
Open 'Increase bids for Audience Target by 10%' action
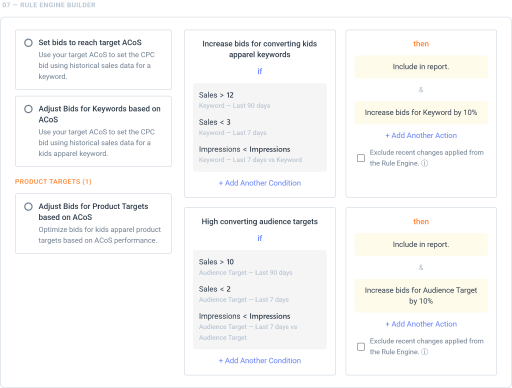421,296
